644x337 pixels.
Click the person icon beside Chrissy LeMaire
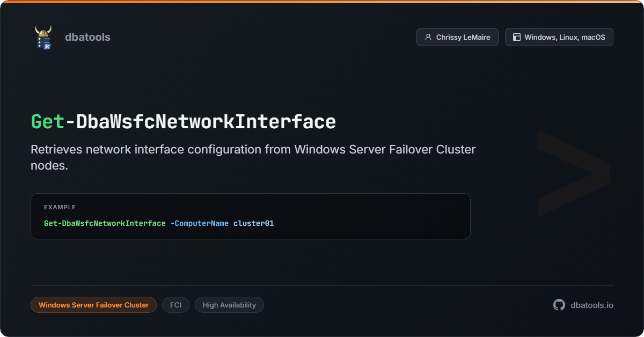pos(428,37)
